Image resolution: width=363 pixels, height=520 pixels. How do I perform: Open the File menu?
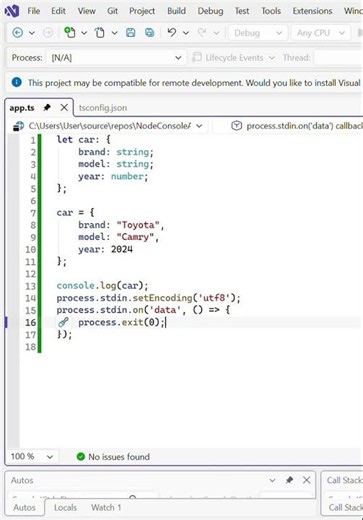[x=34, y=11]
